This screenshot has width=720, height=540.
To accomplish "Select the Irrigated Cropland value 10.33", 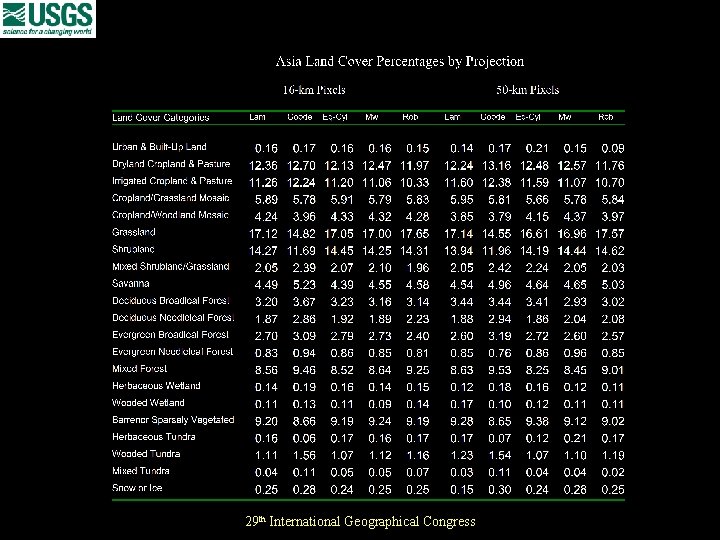I will point(415,182).
